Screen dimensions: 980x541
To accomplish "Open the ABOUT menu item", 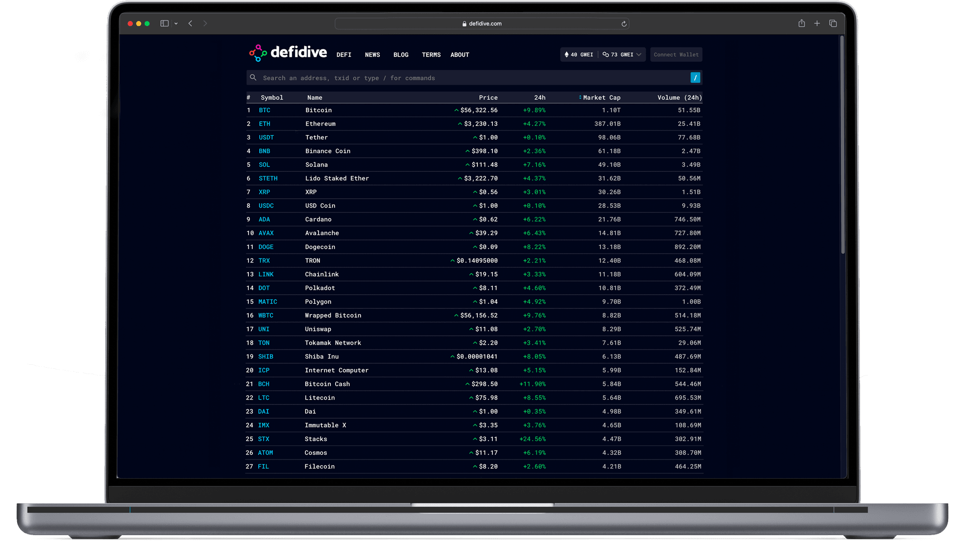I will [x=460, y=55].
